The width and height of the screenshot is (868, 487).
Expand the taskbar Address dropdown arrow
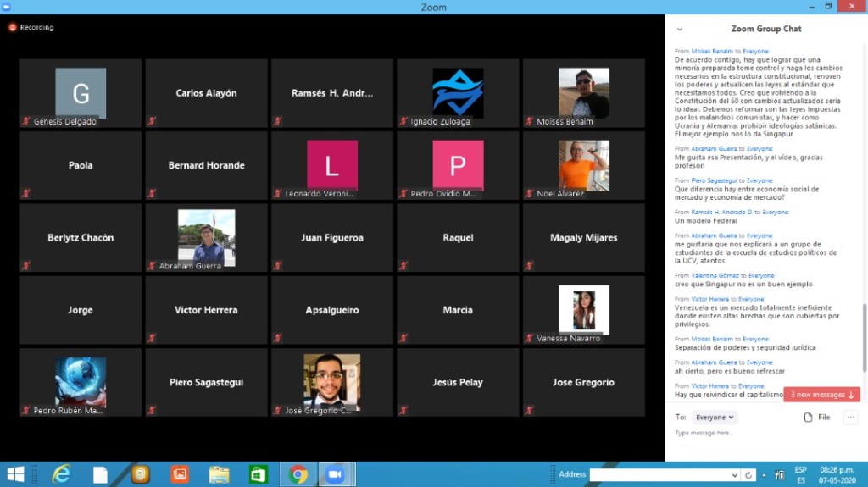pyautogui.click(x=734, y=474)
